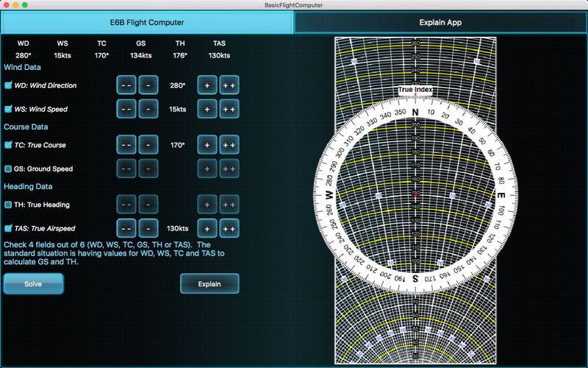Viewport: 588px width, 368px height.
Task: Click the Solve button
Action: (33, 284)
